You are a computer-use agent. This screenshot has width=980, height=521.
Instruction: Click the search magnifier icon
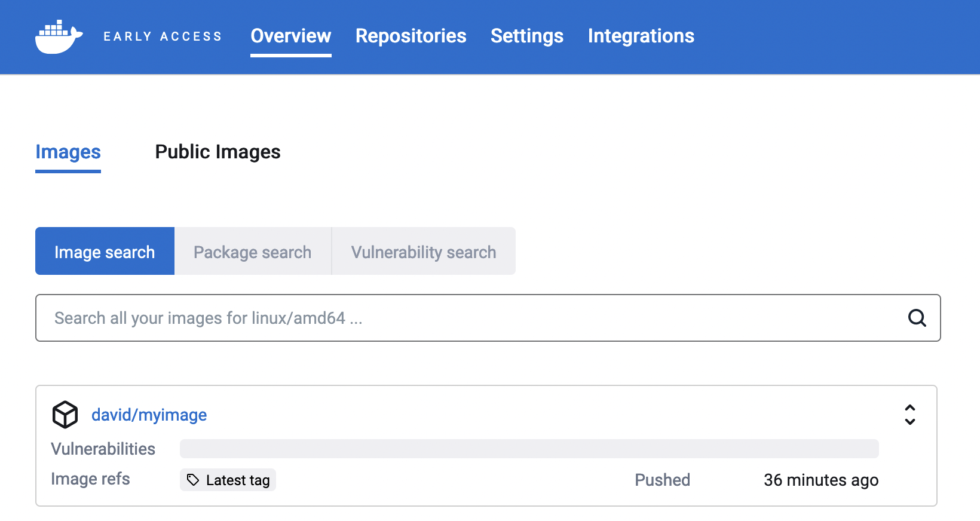pos(917,318)
